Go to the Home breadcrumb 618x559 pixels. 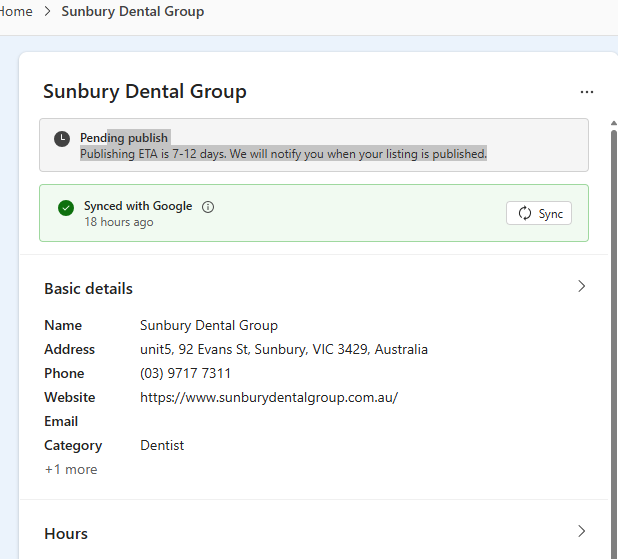[x=16, y=11]
